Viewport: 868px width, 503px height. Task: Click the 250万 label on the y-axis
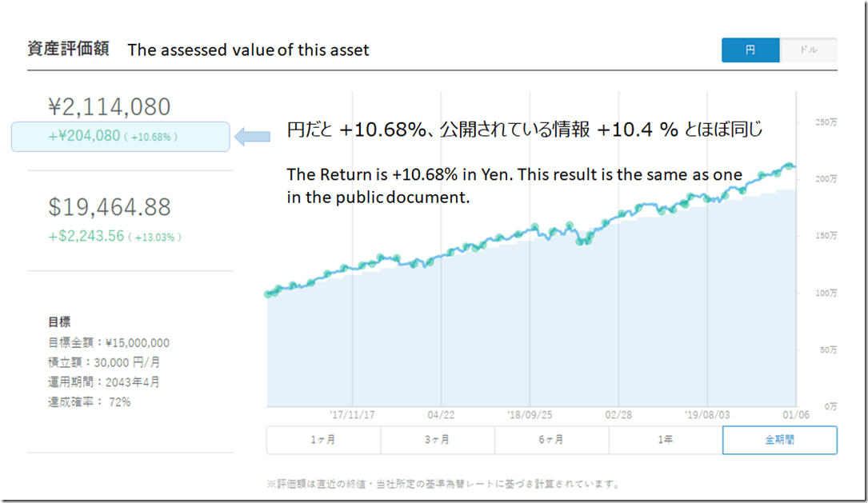823,122
